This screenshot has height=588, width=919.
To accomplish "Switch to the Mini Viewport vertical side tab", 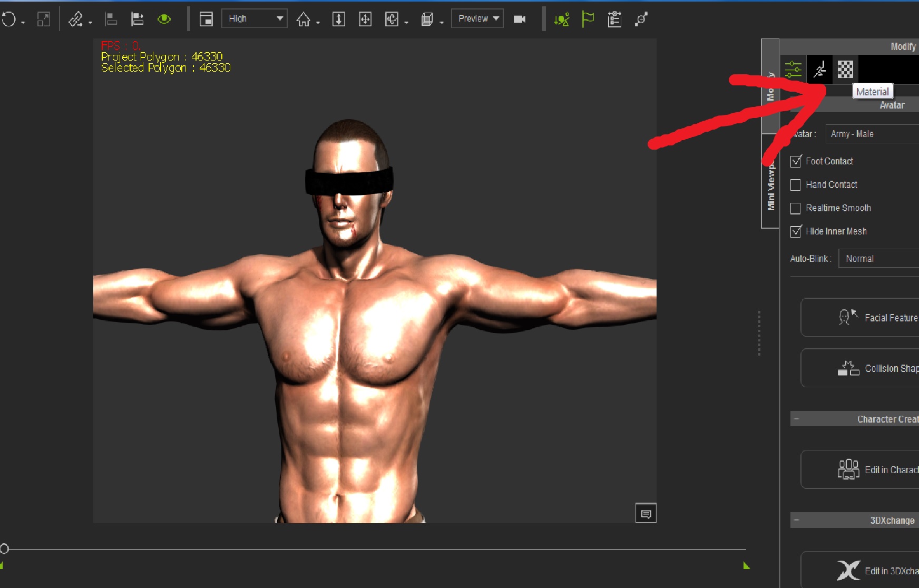I will [770, 181].
